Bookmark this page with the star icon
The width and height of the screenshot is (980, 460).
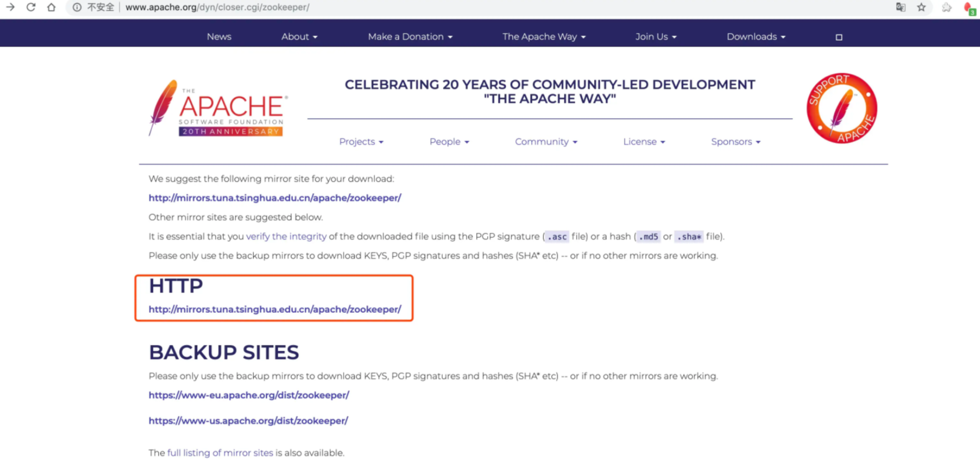tap(921, 7)
